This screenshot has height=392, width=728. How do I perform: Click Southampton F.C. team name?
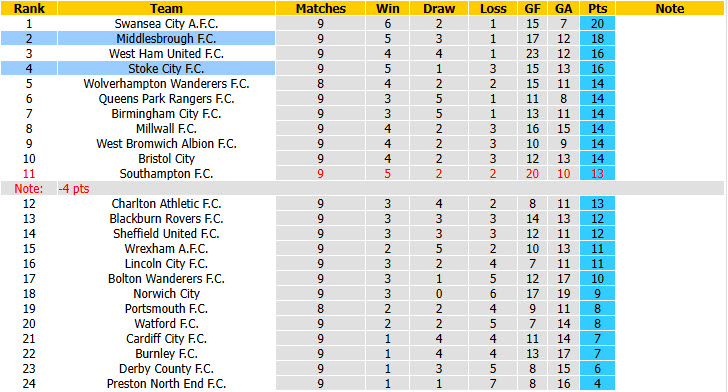pyautogui.click(x=166, y=174)
